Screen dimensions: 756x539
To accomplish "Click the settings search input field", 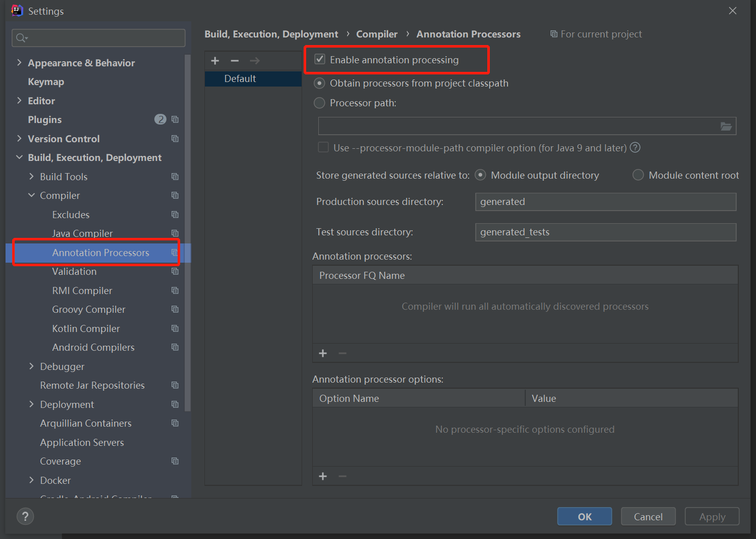I will [x=98, y=38].
